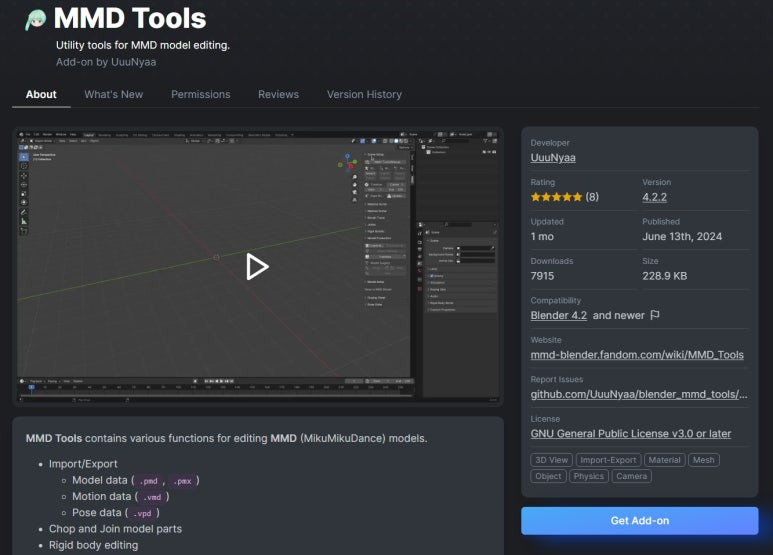
Task: Select the 3D View tag
Action: (552, 460)
